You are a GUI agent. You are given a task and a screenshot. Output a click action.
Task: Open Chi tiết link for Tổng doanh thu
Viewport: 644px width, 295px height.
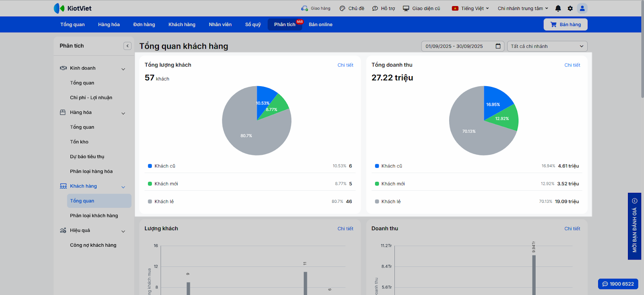tap(572, 65)
